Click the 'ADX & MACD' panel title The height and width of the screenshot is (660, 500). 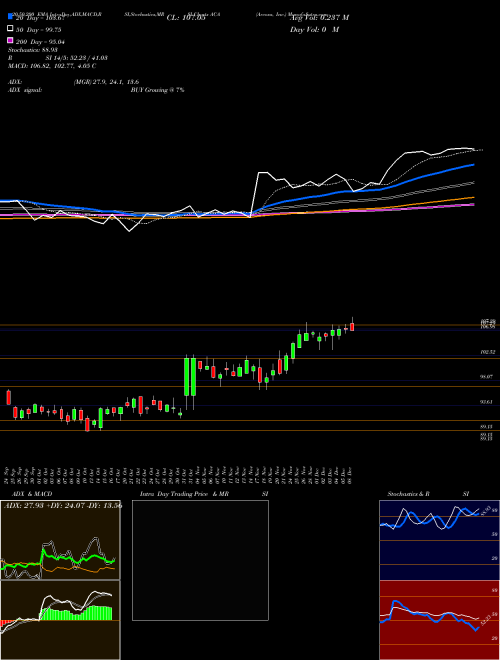pos(32,494)
